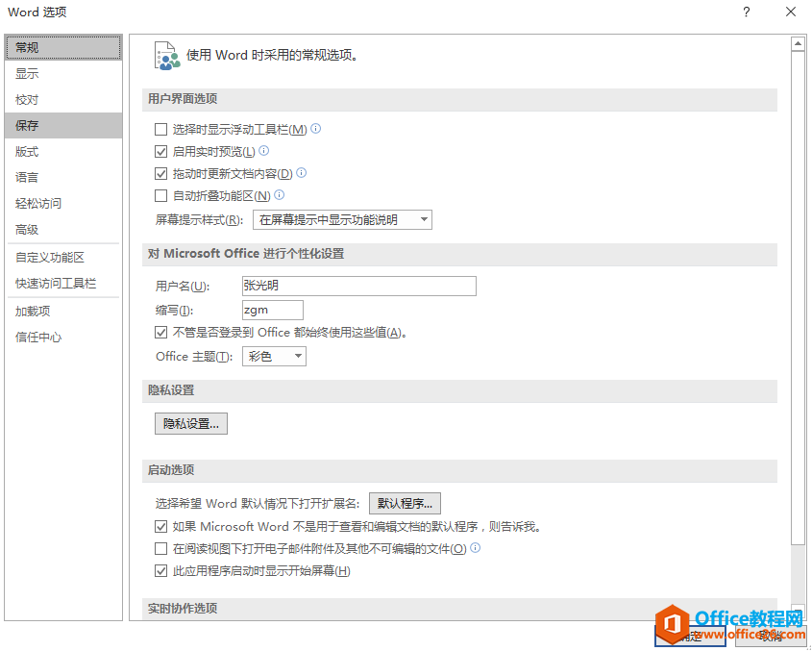Click info icon beside 选择时显示浮动工具栏
812x651 pixels.
pyautogui.click(x=315, y=129)
